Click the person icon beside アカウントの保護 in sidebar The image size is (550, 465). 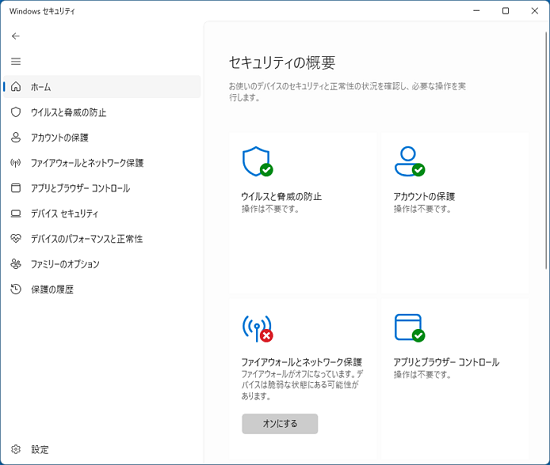click(x=16, y=137)
